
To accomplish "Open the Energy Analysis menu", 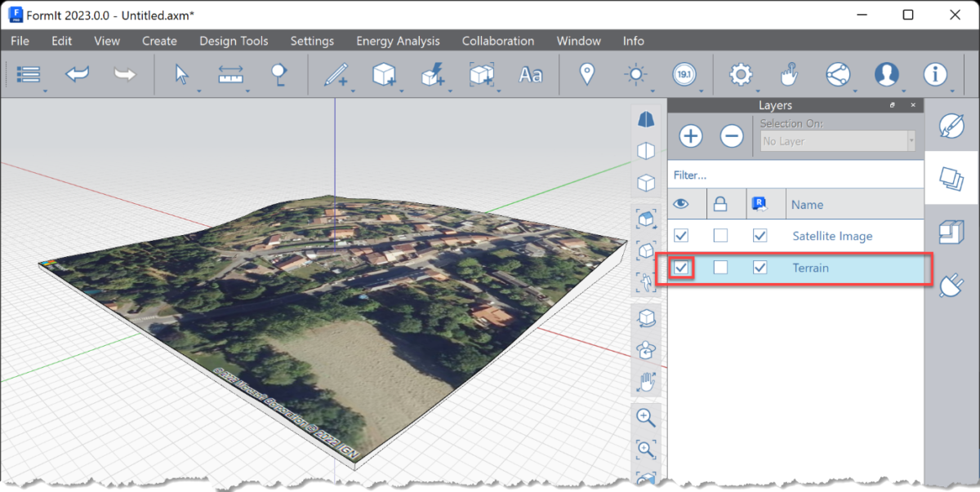I will click(x=398, y=41).
